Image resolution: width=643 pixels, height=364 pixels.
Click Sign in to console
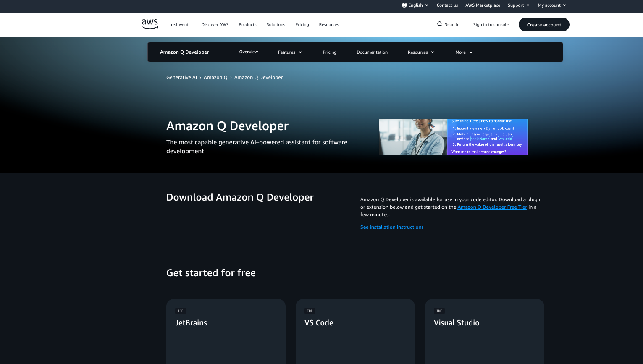(491, 24)
